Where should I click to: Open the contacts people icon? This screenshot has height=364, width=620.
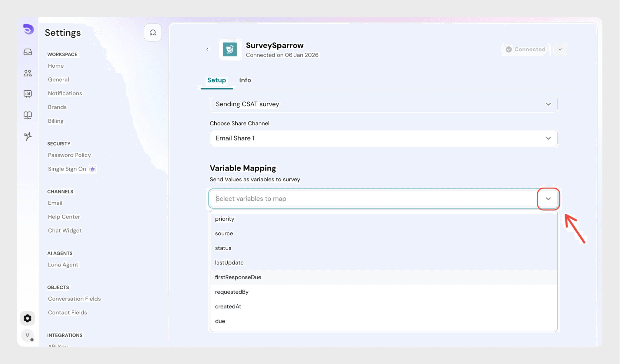click(28, 73)
